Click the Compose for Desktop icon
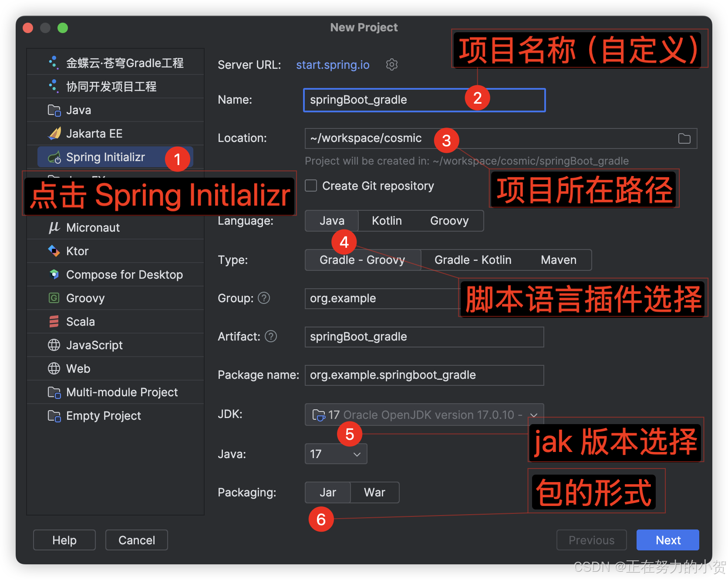The height and width of the screenshot is (580, 728). (54, 274)
